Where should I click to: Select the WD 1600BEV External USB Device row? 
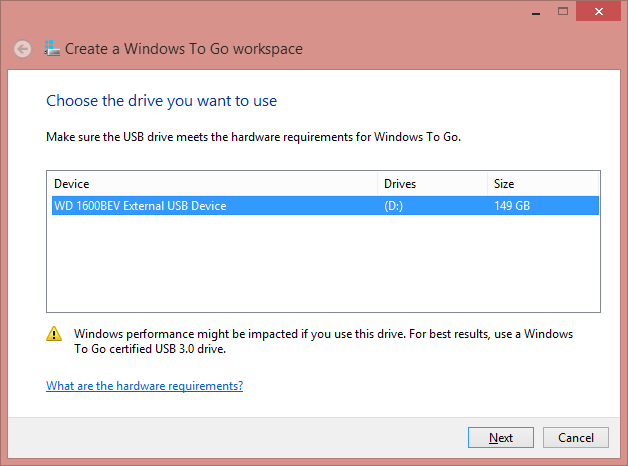325,206
